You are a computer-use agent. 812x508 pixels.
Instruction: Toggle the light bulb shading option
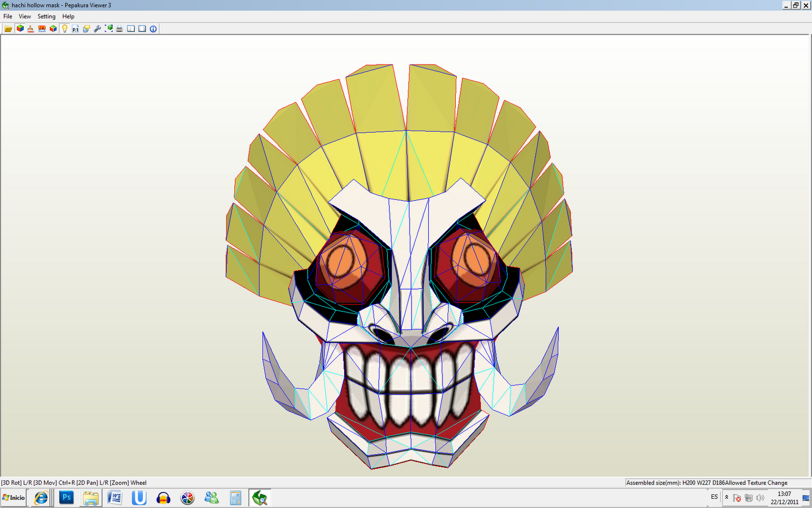[64, 28]
